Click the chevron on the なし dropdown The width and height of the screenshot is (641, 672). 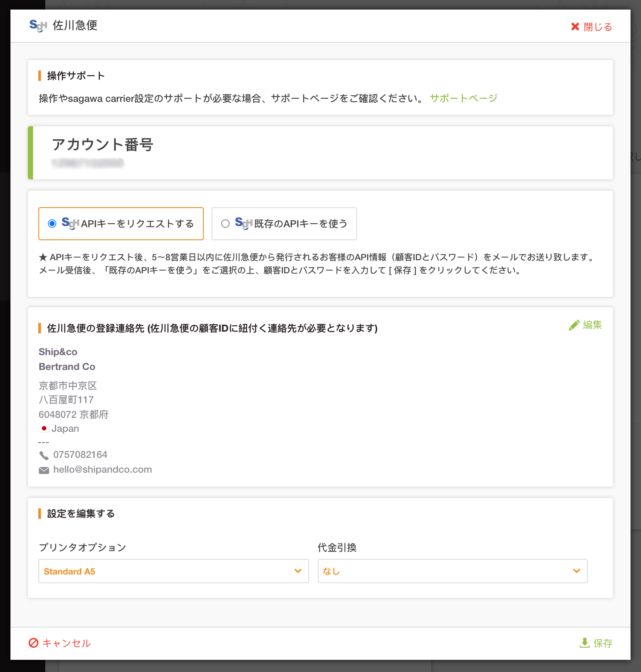coord(577,571)
